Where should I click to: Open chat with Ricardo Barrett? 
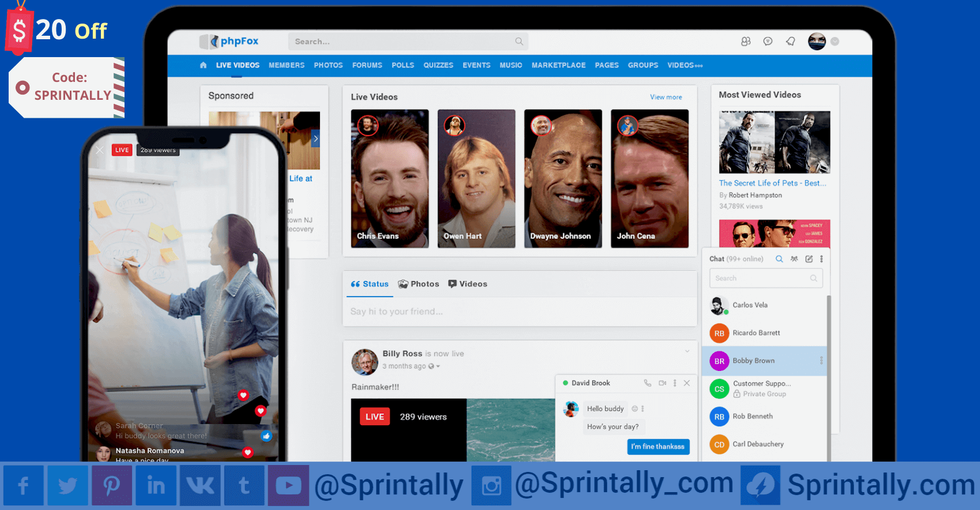(x=764, y=333)
